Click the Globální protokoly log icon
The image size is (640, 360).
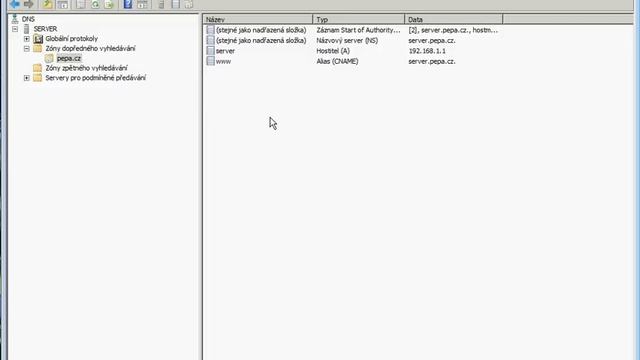coord(38,38)
